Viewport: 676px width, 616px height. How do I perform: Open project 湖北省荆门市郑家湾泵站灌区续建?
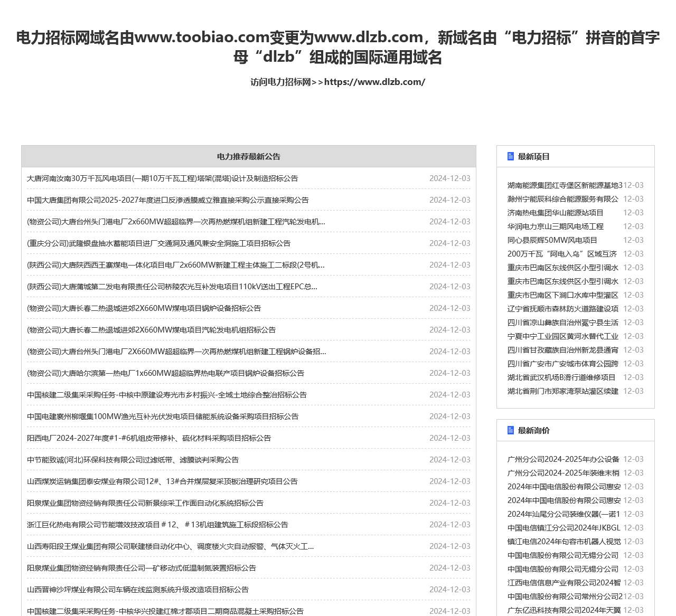pyautogui.click(x=563, y=391)
